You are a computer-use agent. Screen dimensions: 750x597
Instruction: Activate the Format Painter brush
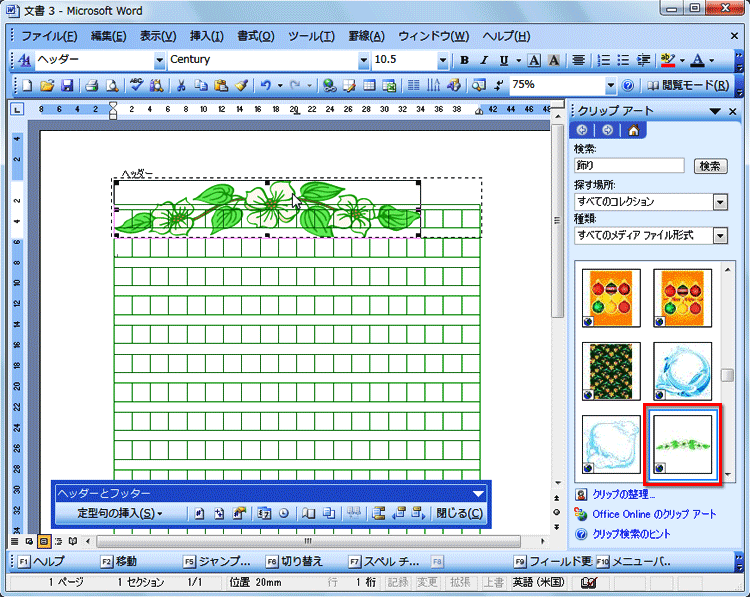click(242, 86)
